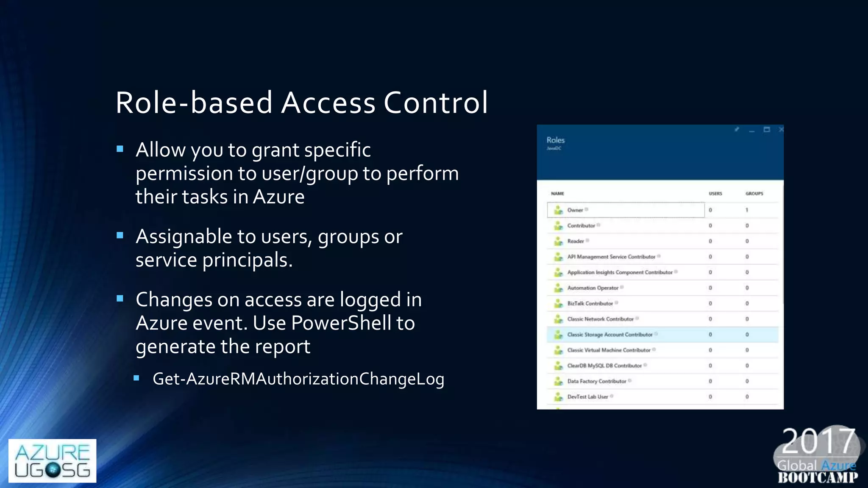
Task: Select the Reader role name
Action: point(576,241)
